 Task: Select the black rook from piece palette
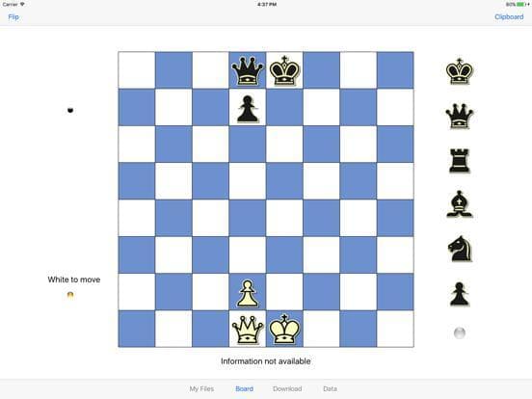tap(460, 161)
